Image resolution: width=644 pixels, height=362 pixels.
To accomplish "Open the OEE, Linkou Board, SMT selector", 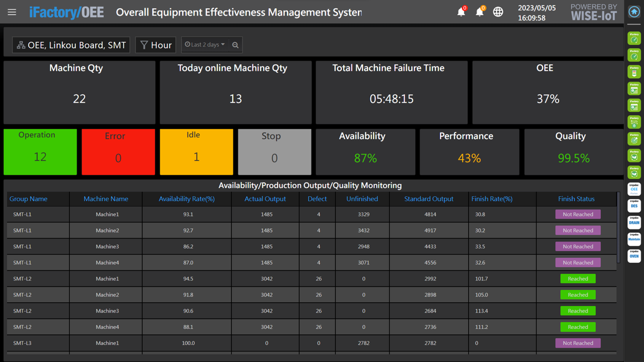I will (x=71, y=45).
